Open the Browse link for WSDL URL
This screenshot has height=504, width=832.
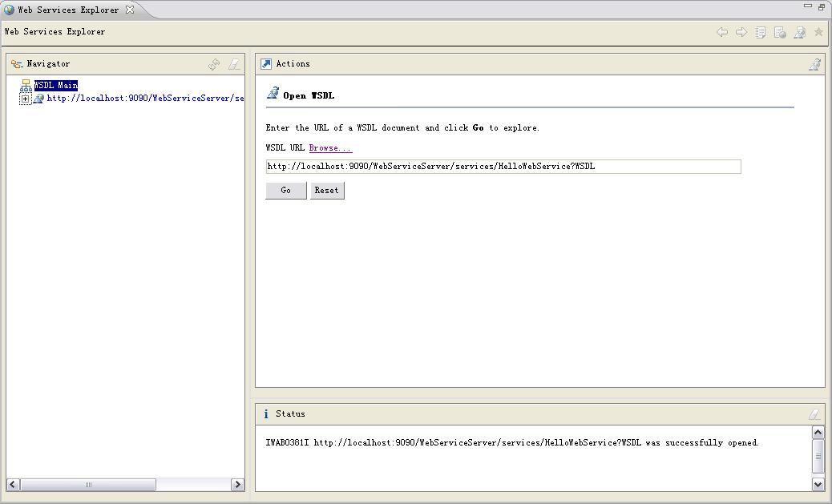(329, 147)
